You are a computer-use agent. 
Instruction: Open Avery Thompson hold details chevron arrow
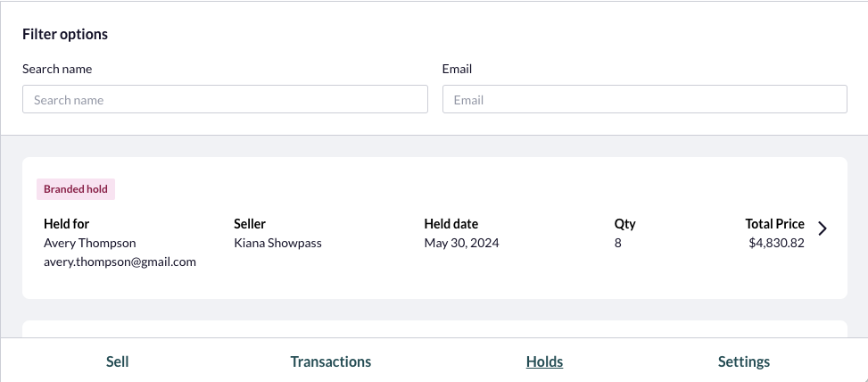[822, 228]
